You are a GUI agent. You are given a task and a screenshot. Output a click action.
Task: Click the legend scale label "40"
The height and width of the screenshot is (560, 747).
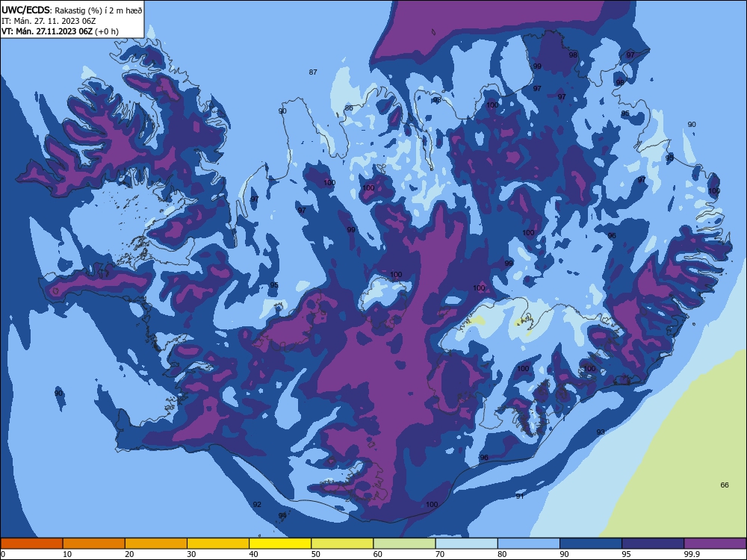point(253,554)
